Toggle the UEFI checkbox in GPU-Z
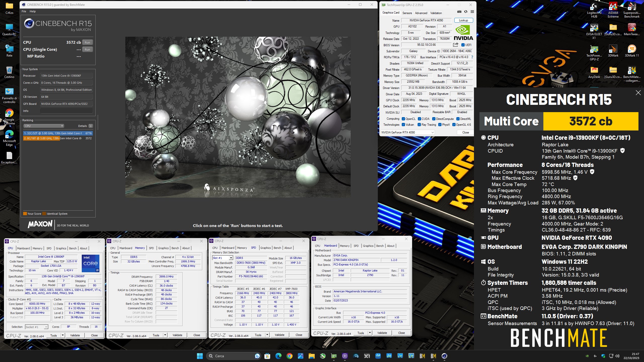Viewport: 644px width, 362px height. (463, 45)
